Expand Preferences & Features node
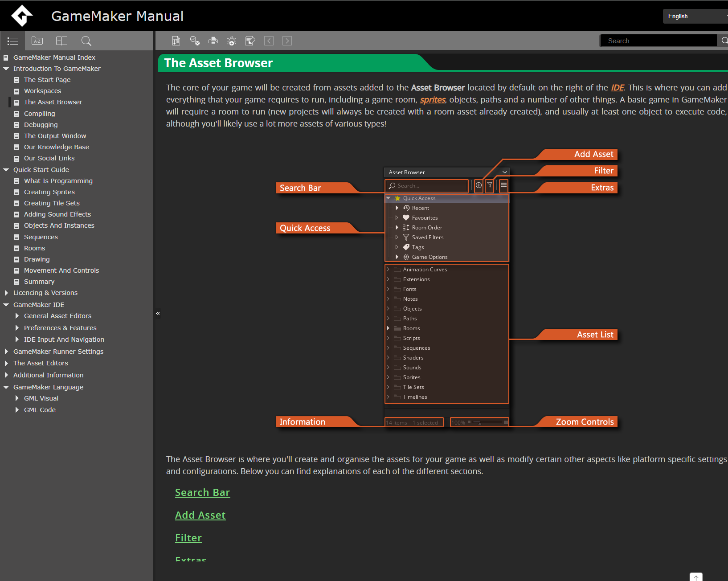Image resolution: width=728 pixels, height=581 pixels. point(17,328)
